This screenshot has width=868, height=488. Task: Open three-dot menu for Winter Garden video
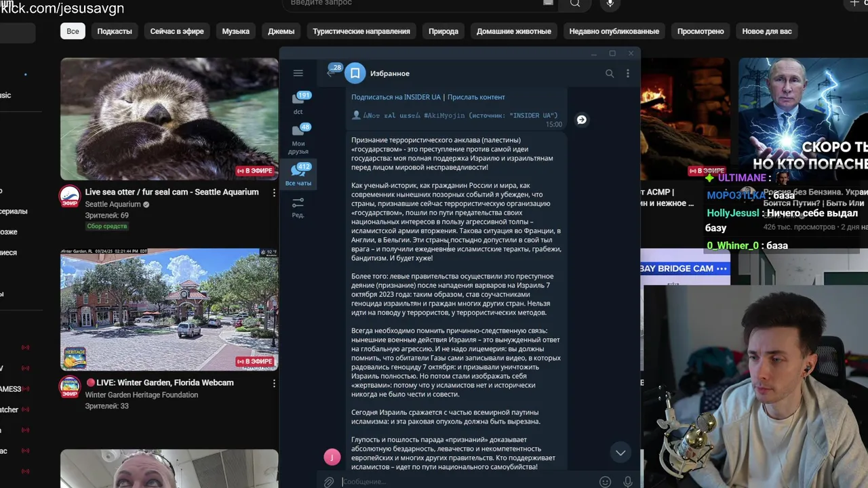click(x=274, y=383)
